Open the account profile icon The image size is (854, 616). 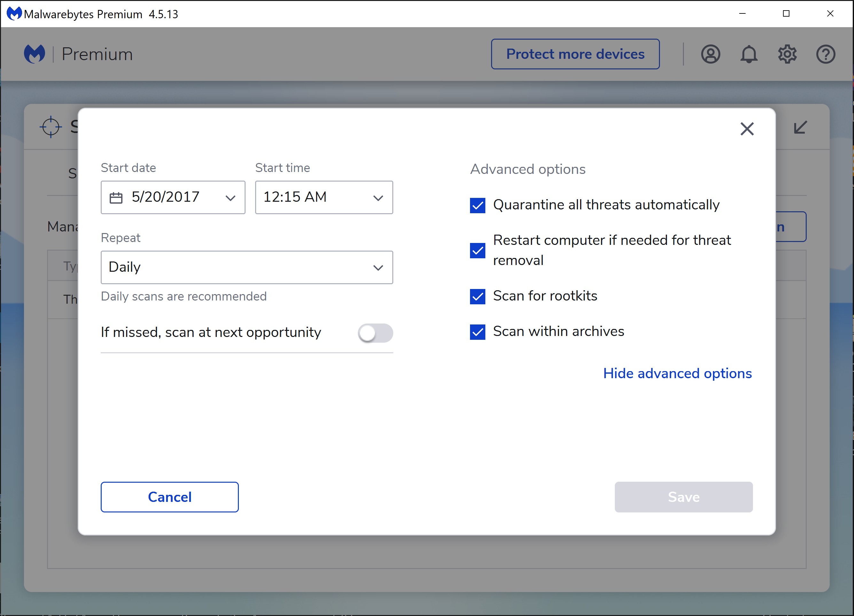[710, 54]
